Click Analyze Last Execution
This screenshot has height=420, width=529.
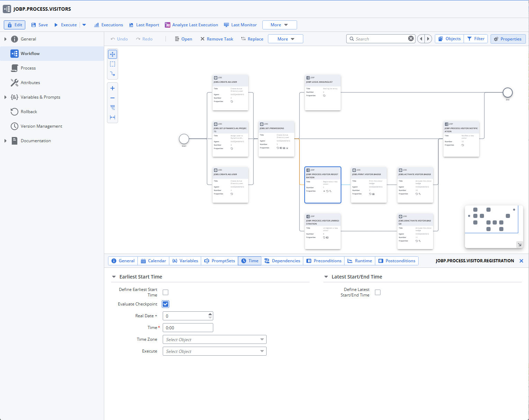191,25
